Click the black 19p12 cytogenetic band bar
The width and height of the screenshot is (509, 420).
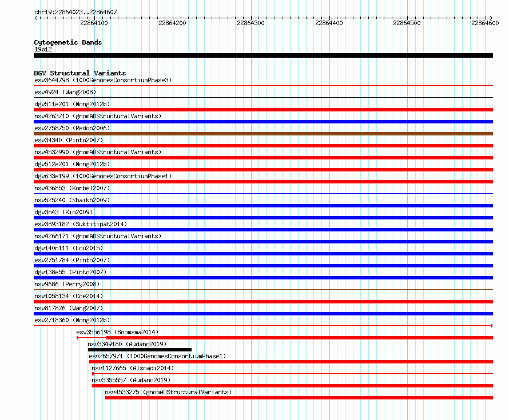[x=263, y=55]
